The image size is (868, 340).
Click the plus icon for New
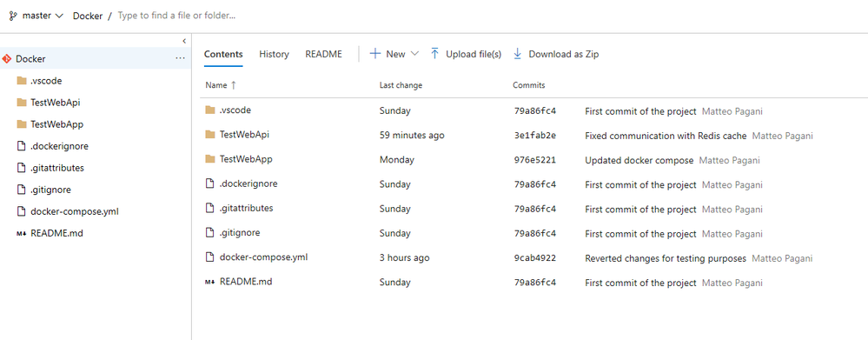pyautogui.click(x=375, y=54)
